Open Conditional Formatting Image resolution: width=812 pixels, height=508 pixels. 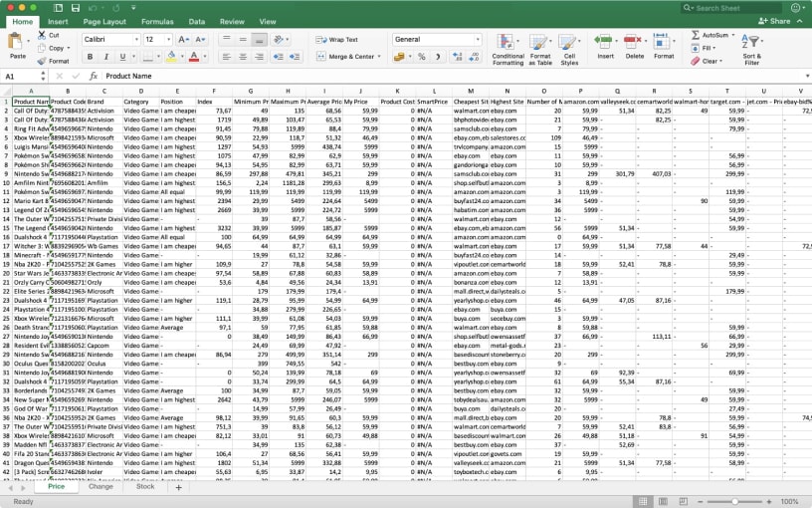[x=507, y=42]
